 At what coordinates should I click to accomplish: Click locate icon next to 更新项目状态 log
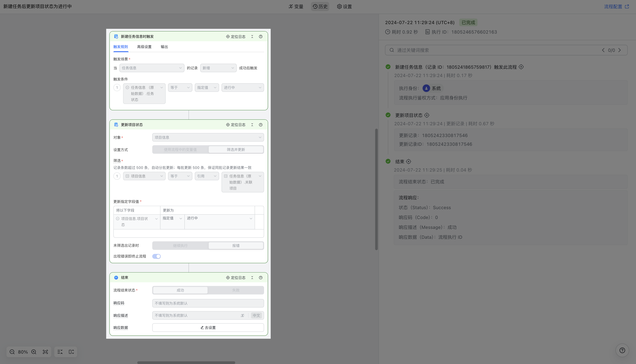pos(427,115)
